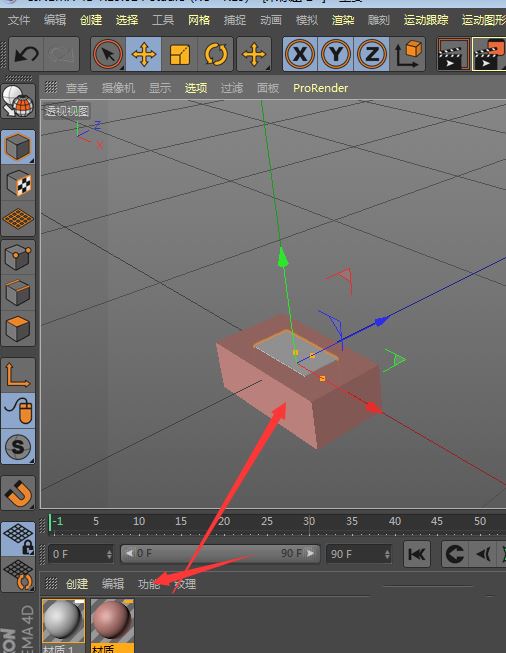Open the ProRender viewport menu

[320, 88]
